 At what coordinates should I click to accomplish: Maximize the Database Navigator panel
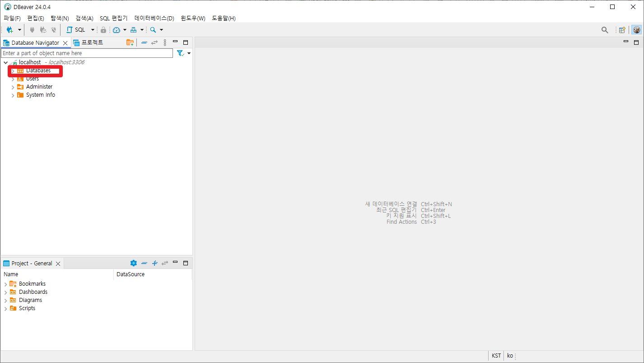186,42
